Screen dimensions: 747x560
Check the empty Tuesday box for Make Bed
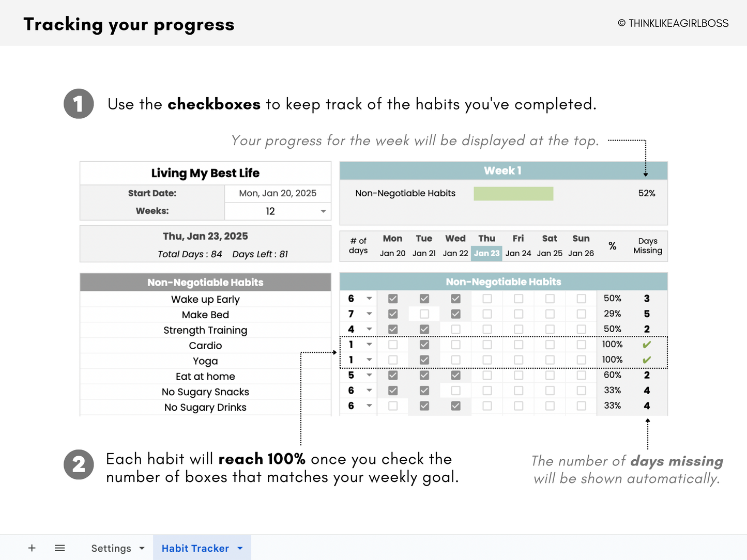coord(424,314)
